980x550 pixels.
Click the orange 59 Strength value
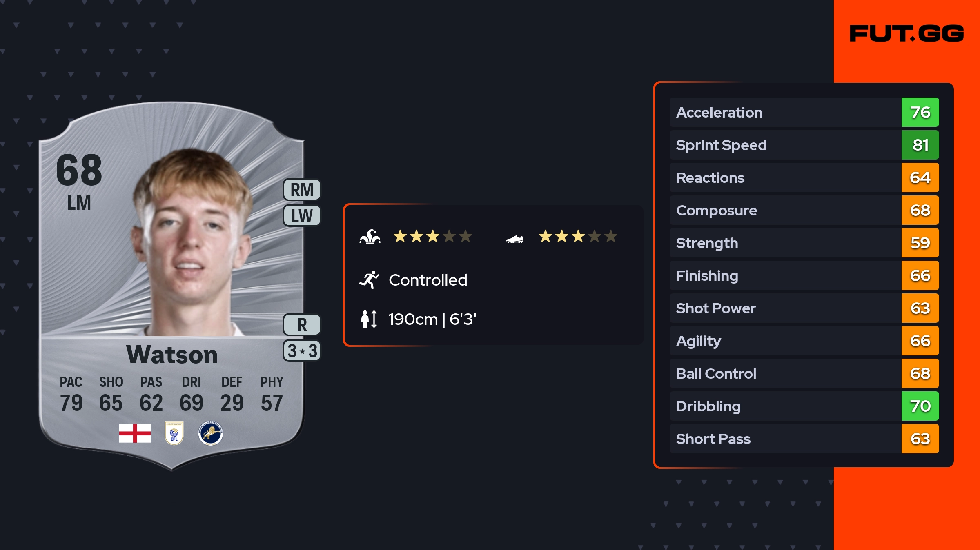920,243
